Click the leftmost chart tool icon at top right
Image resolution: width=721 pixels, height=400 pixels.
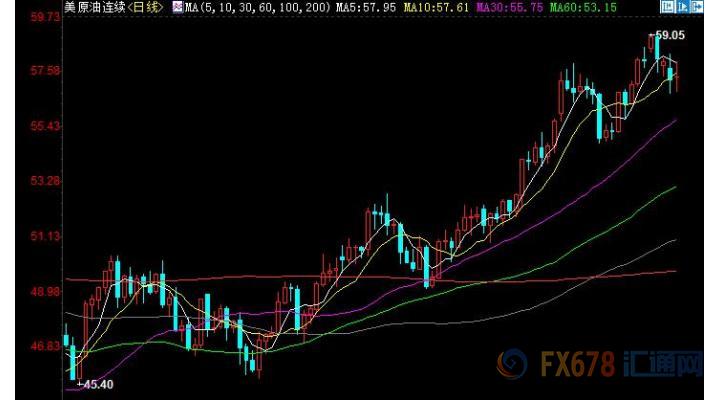(x=667, y=7)
